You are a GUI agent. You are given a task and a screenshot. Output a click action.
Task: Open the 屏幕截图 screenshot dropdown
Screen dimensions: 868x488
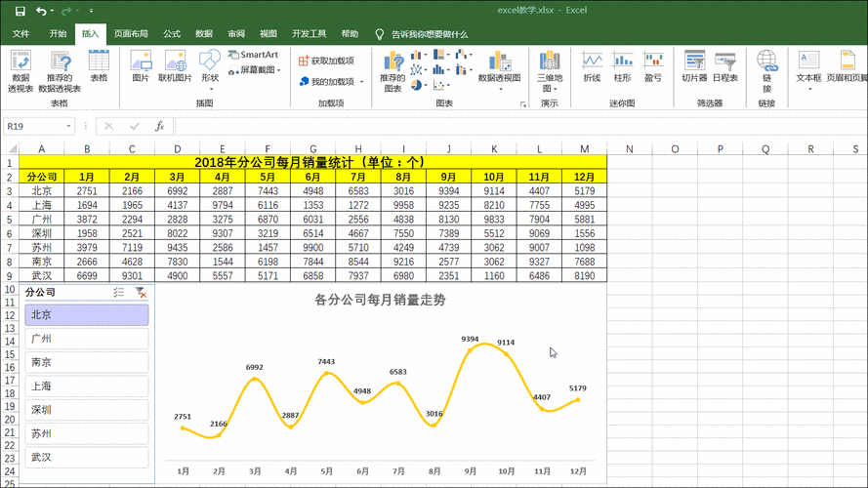coord(255,69)
